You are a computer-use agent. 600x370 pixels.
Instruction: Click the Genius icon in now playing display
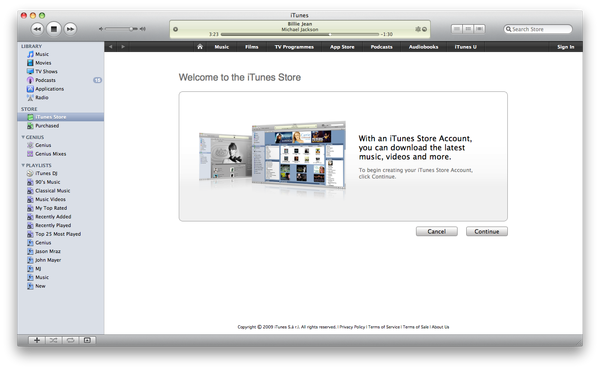(x=418, y=29)
